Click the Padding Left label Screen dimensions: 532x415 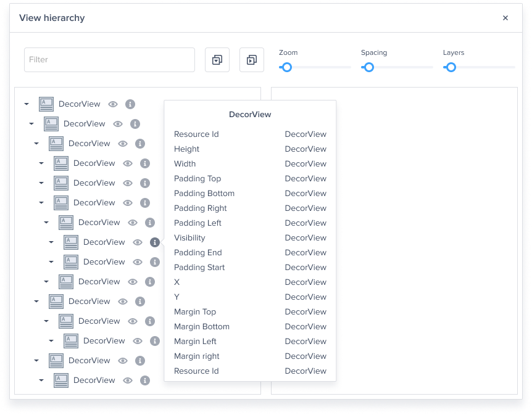click(198, 223)
